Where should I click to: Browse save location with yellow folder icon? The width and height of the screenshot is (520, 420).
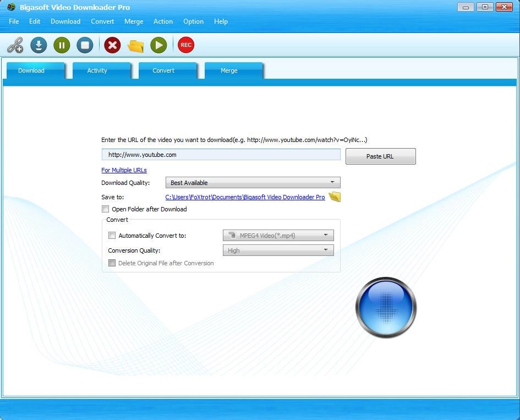pyautogui.click(x=335, y=197)
